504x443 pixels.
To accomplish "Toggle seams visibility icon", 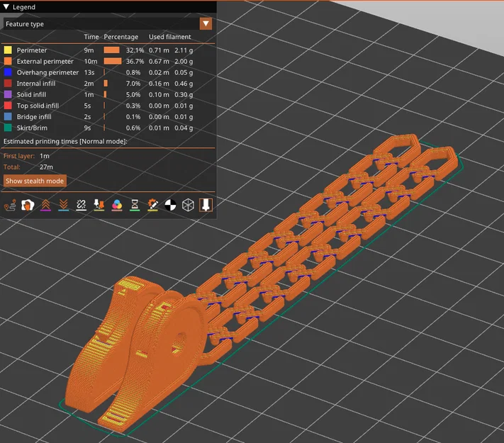I will 81,205.
